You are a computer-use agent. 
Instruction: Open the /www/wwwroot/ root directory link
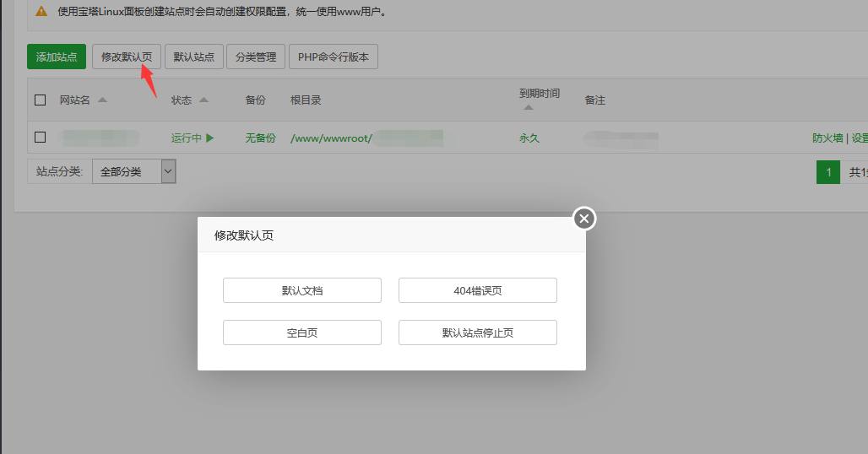[331, 138]
